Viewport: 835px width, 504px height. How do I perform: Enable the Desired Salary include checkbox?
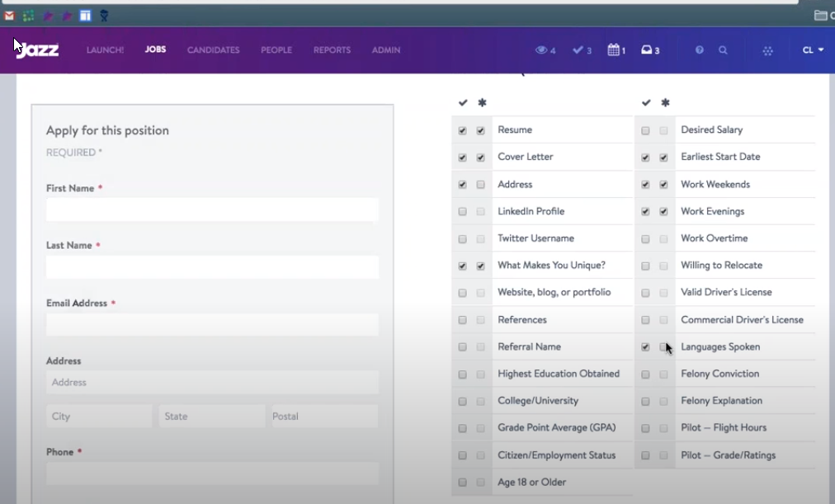(645, 130)
